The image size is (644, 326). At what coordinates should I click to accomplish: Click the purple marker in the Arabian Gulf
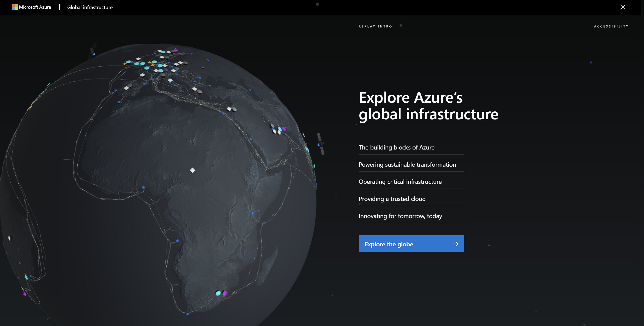[x=284, y=129]
